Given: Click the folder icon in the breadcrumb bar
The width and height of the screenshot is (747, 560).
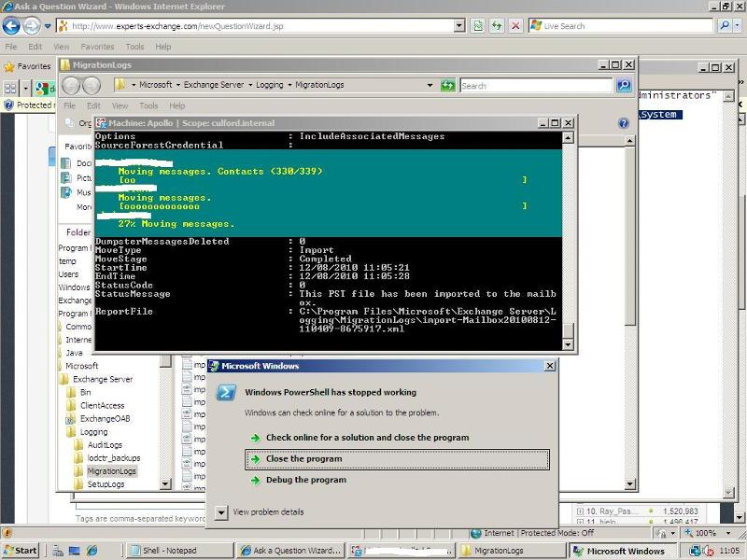Looking at the screenshot, I should 119,85.
